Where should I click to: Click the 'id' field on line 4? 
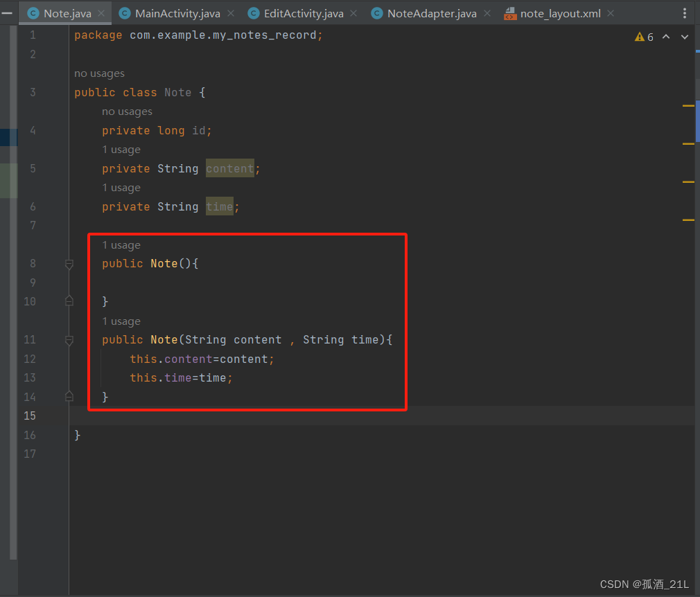point(199,131)
